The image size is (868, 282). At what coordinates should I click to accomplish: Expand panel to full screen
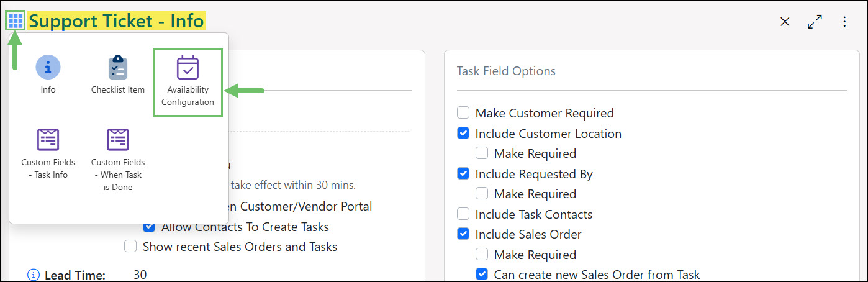click(815, 22)
